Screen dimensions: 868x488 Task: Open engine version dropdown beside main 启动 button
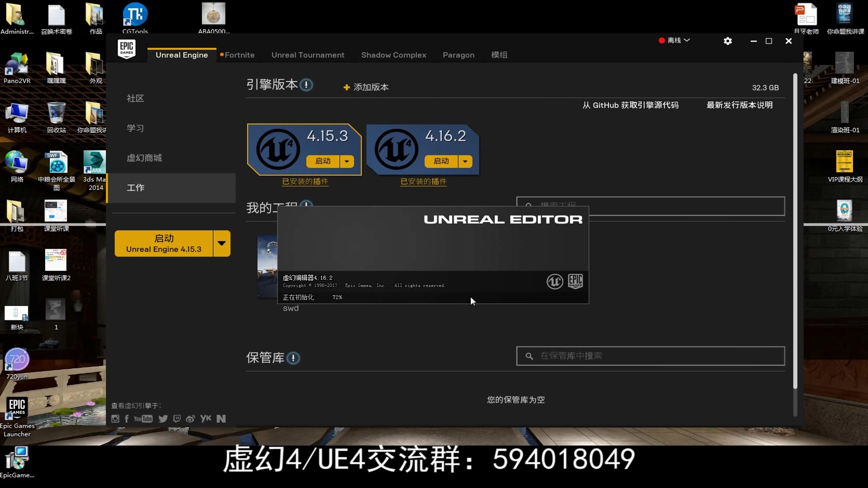coord(222,244)
